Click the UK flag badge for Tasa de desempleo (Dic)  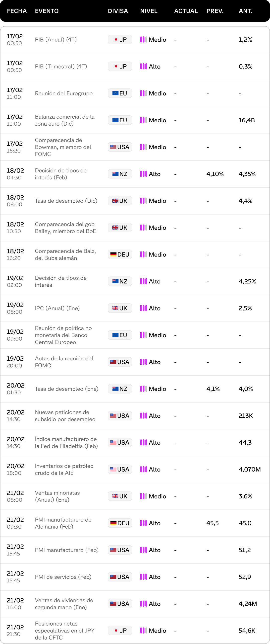[120, 201]
